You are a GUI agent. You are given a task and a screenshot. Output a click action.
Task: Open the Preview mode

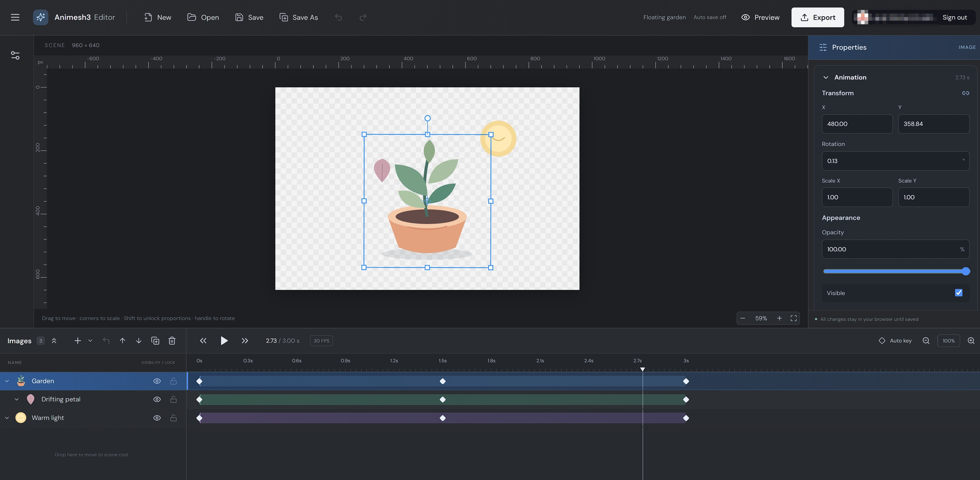pos(760,17)
